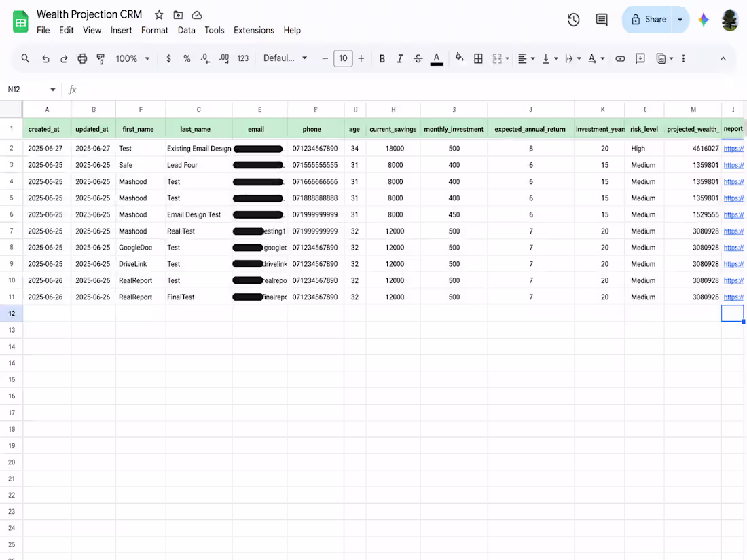This screenshot has width=747, height=560.
Task: Open the File menu
Action: pos(43,30)
